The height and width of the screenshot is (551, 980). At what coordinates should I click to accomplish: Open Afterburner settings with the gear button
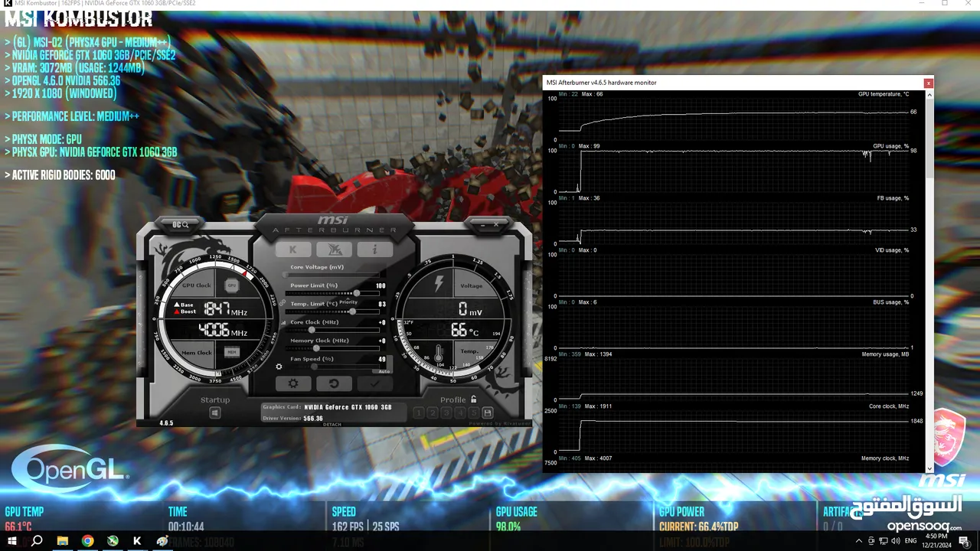point(293,383)
